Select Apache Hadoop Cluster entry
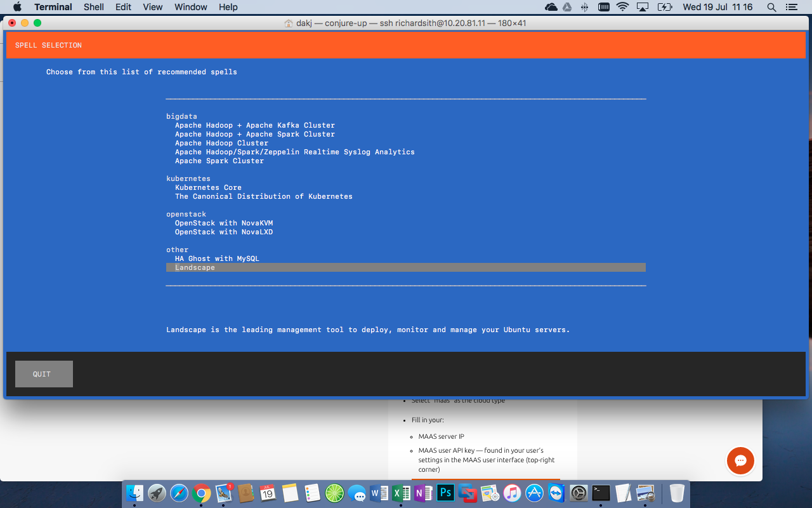This screenshot has width=812, height=508. (x=221, y=143)
